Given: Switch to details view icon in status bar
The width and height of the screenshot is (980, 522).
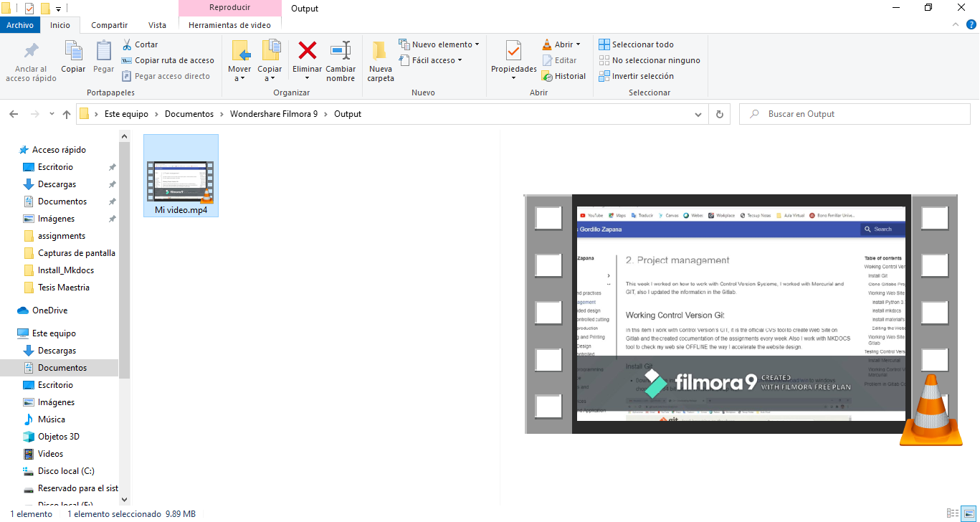Looking at the screenshot, I should pos(953,513).
